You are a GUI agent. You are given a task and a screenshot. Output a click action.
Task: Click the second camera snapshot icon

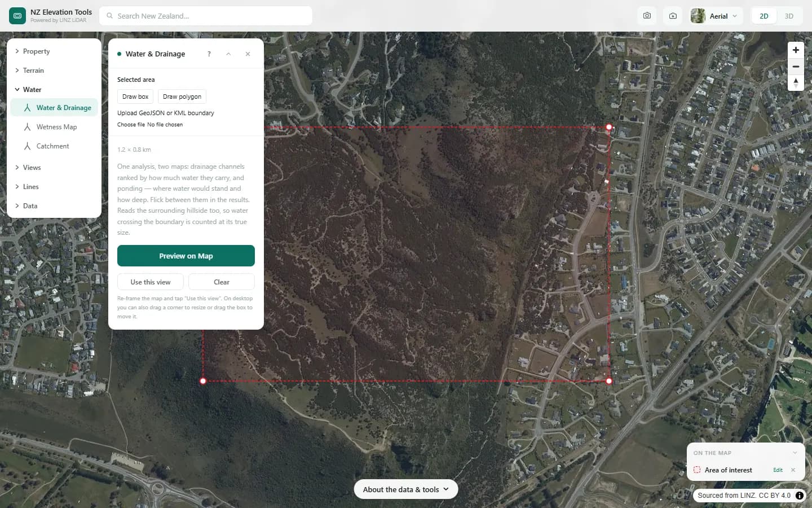pyautogui.click(x=673, y=16)
